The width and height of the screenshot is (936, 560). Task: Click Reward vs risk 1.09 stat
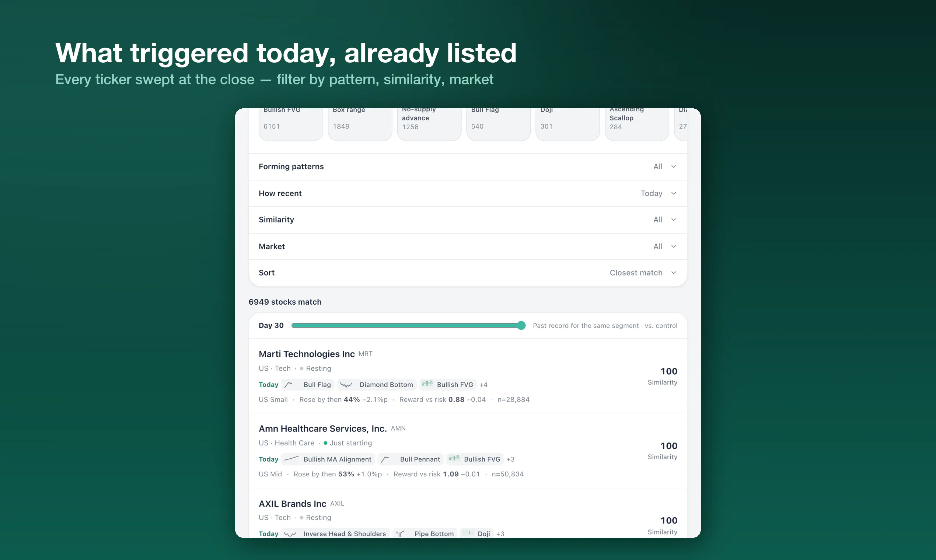(437, 474)
